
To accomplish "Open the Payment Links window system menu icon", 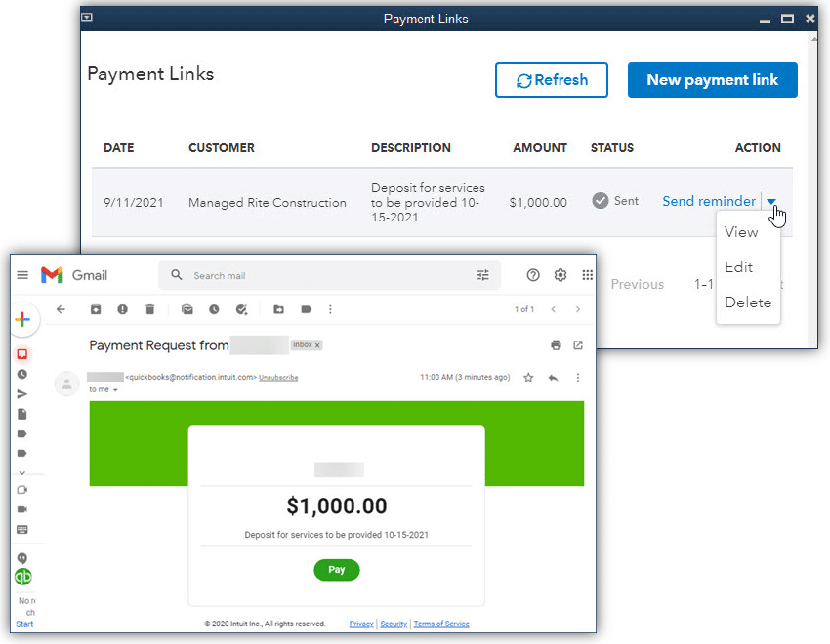I will coord(87,18).
